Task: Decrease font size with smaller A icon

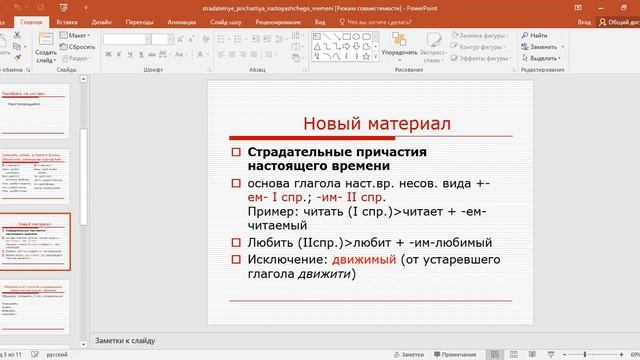Action: pos(191,39)
